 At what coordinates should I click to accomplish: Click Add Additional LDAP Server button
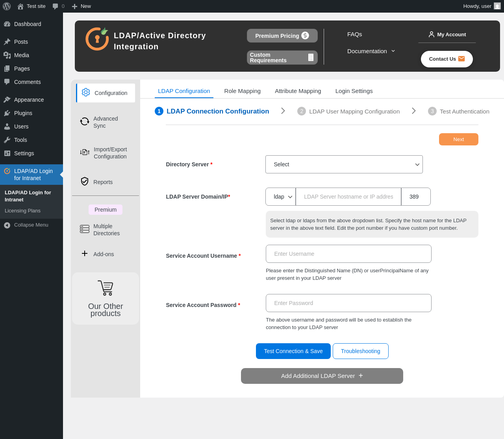(x=322, y=376)
